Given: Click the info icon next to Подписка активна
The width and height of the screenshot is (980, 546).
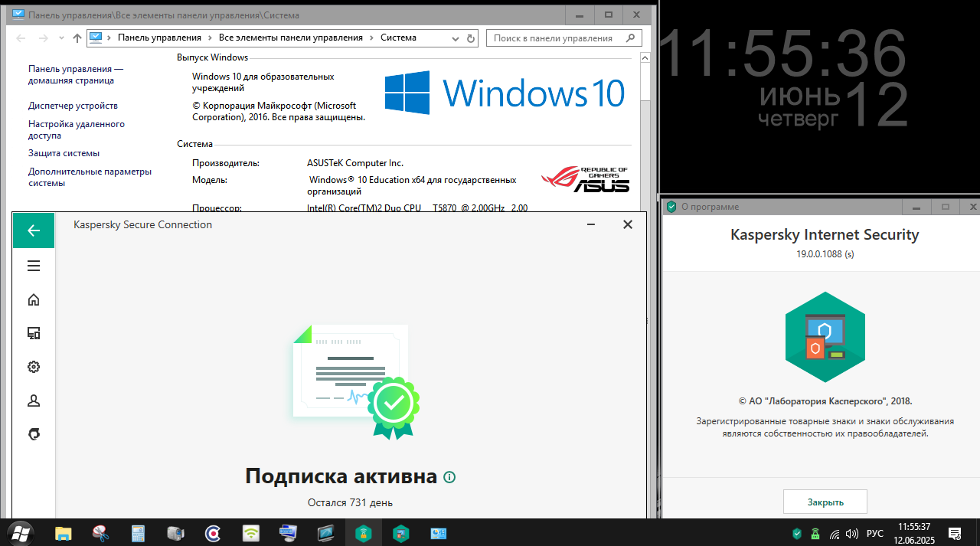Looking at the screenshot, I should (449, 477).
